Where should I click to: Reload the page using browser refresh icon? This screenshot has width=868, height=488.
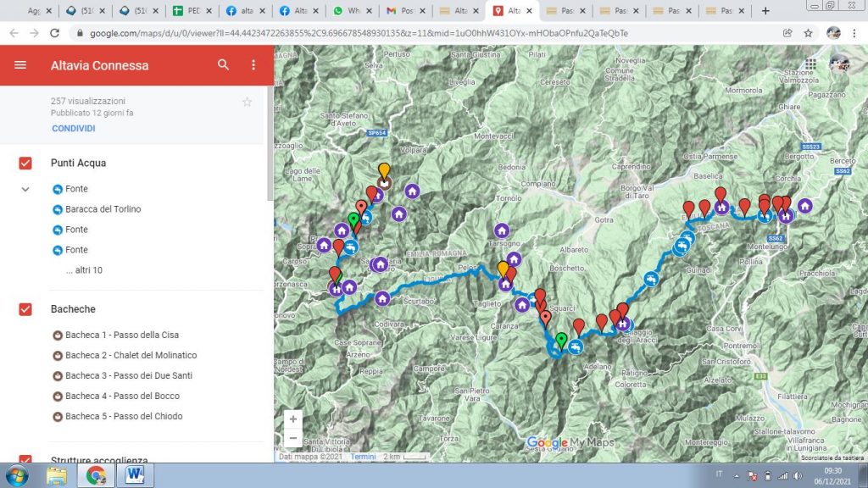(x=55, y=33)
